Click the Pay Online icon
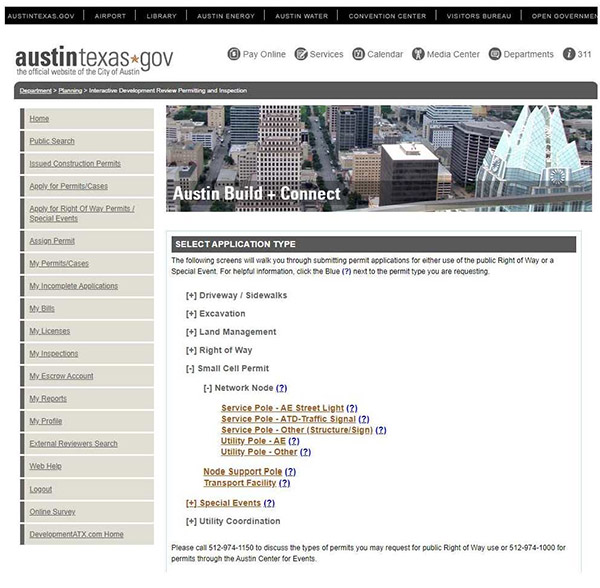This screenshot has height=588, width=600. [x=234, y=54]
